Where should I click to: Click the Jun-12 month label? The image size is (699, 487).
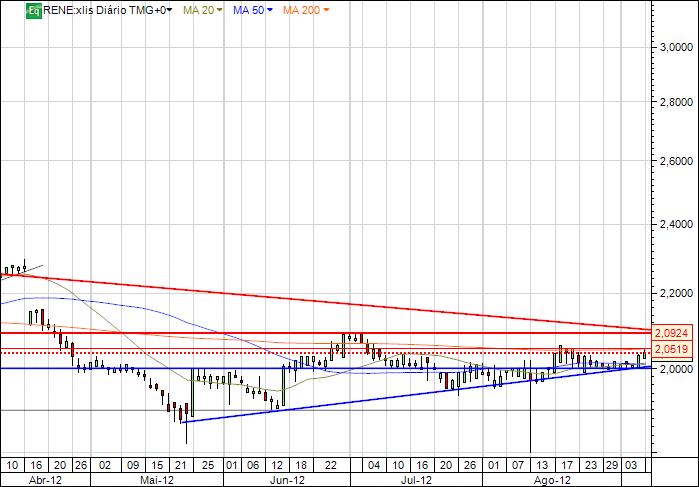[288, 480]
